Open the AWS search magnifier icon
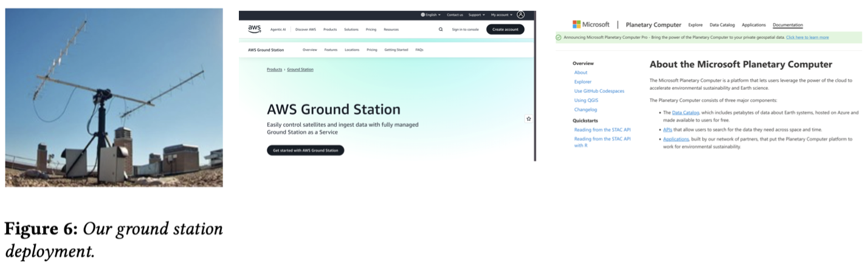Image resolution: width=868 pixels, height=266 pixels. click(x=441, y=29)
